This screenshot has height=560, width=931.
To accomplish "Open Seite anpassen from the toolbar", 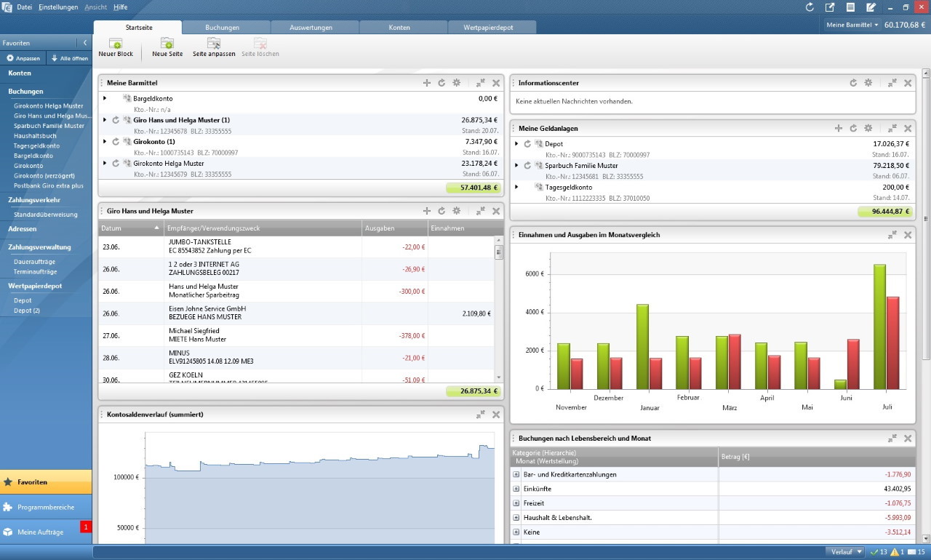I will coord(214,44).
